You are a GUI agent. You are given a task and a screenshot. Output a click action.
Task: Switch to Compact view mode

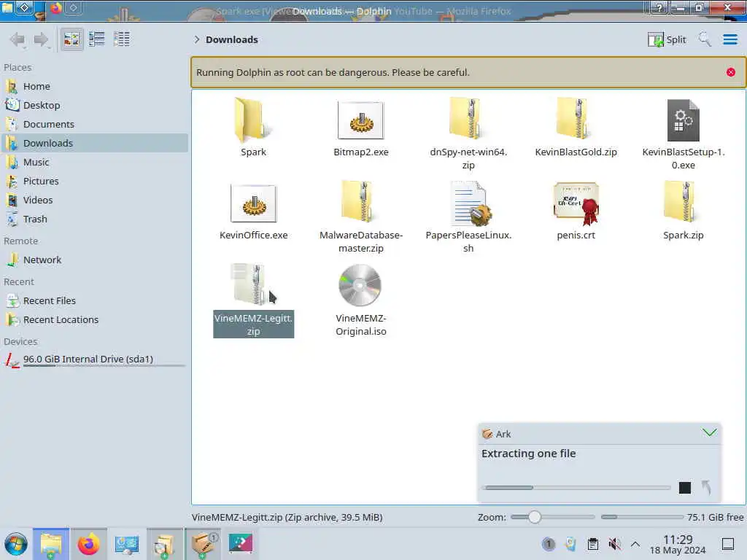coord(97,39)
